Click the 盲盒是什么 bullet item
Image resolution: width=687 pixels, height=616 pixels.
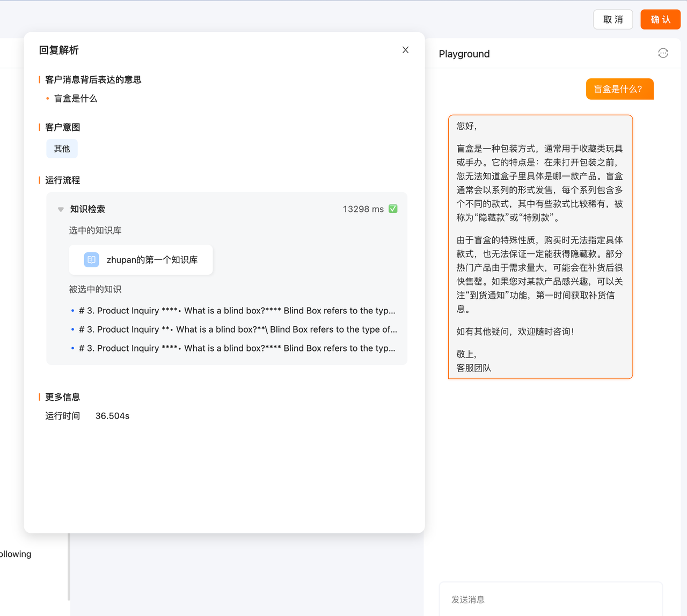coord(76,98)
